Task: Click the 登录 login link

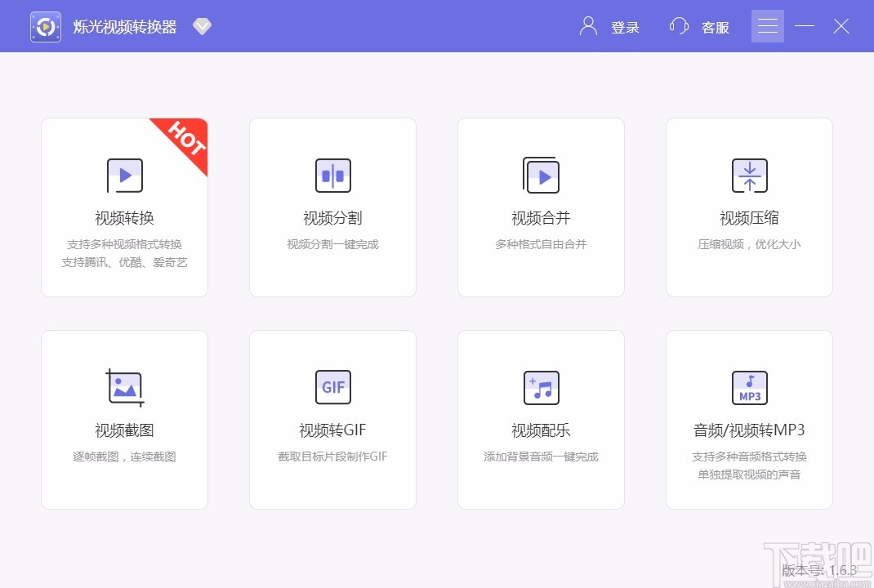Action: point(626,27)
